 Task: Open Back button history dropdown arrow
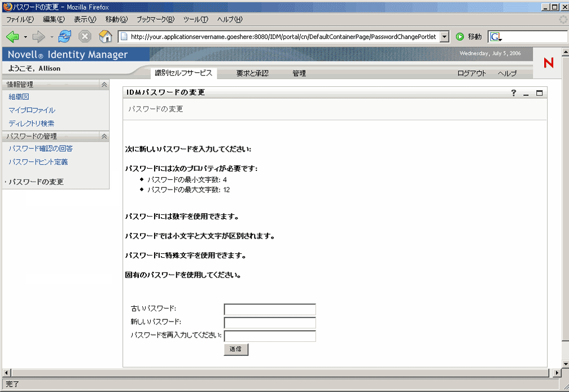(x=25, y=37)
